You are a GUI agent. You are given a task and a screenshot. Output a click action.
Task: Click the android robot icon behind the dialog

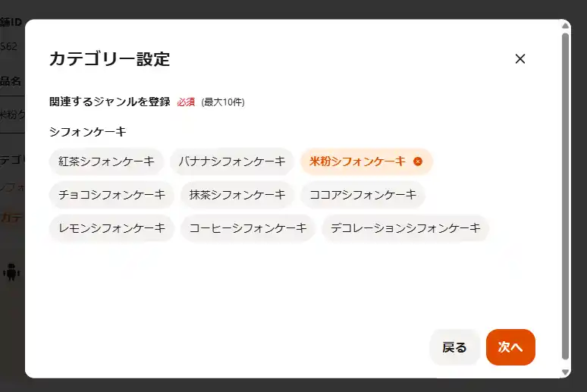point(11,271)
